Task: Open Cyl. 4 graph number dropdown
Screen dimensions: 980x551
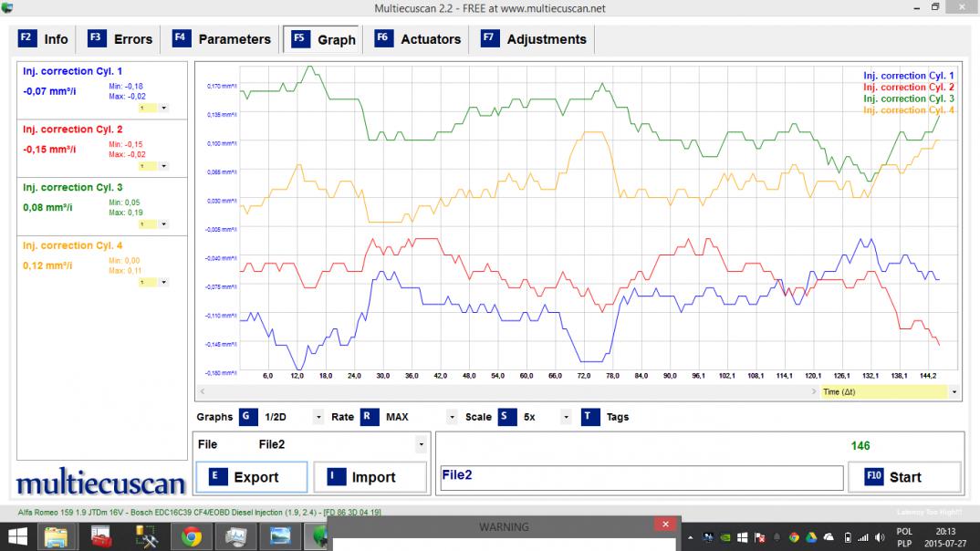Action: (163, 283)
